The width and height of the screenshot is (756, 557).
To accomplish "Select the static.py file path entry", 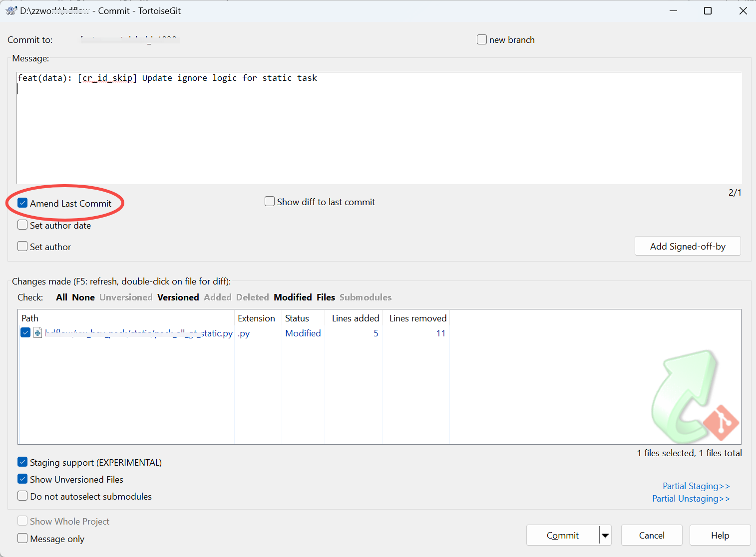I will pos(139,333).
